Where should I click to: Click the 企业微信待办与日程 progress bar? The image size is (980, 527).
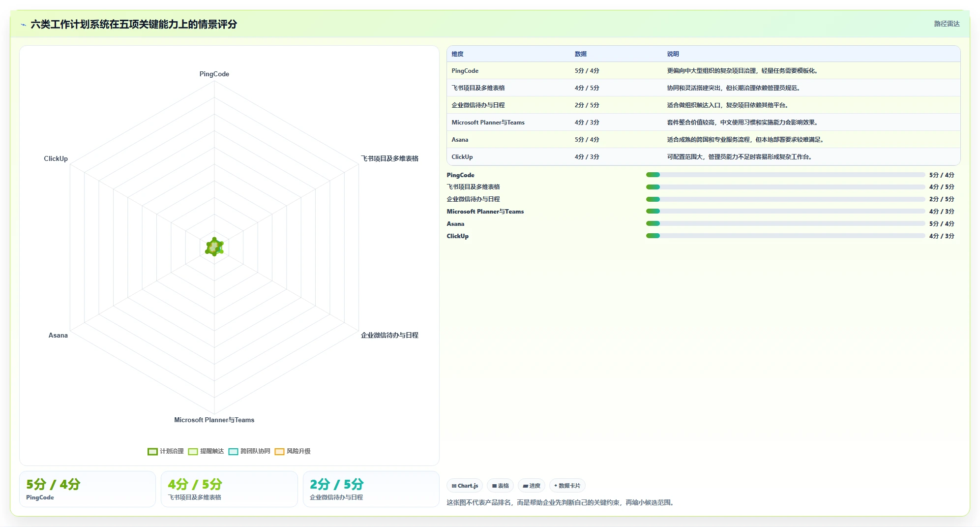(785, 199)
